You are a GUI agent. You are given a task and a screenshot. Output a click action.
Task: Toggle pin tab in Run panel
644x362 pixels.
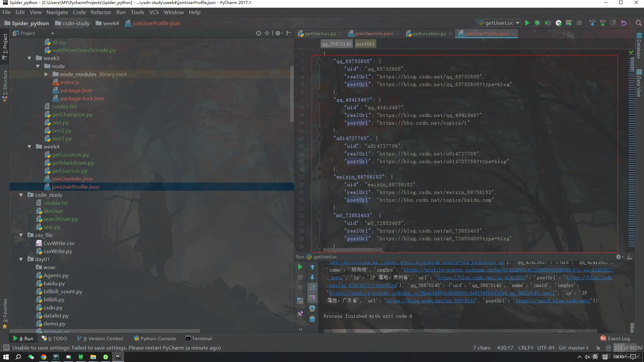pos(300,314)
